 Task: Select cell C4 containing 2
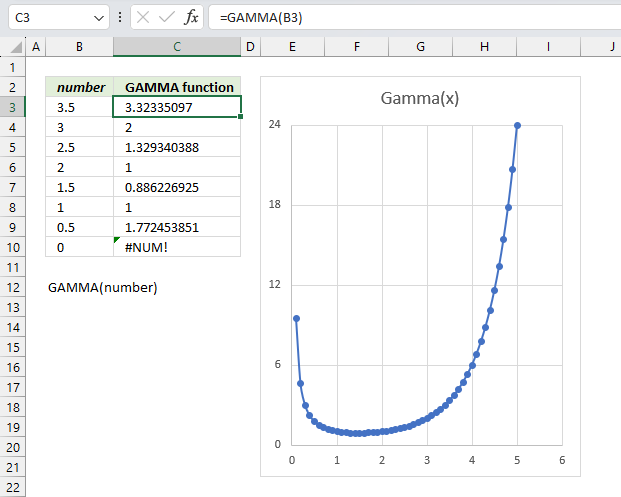click(177, 128)
